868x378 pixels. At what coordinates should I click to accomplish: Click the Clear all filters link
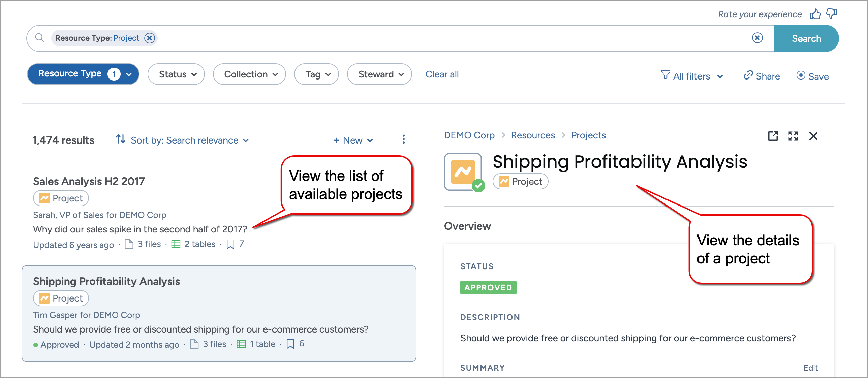click(442, 74)
